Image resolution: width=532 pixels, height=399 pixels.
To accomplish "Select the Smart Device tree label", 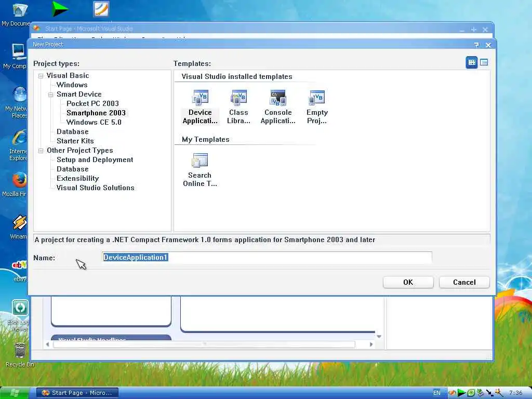I will (79, 95).
